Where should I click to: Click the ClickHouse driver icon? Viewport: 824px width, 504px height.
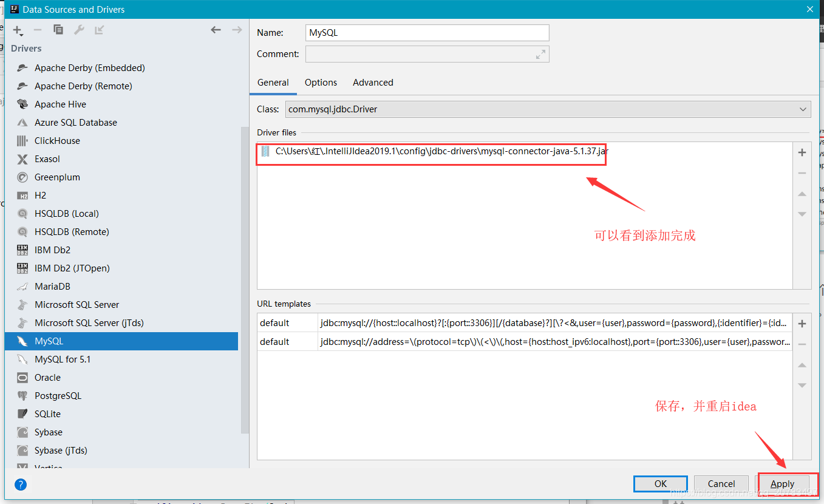point(22,141)
